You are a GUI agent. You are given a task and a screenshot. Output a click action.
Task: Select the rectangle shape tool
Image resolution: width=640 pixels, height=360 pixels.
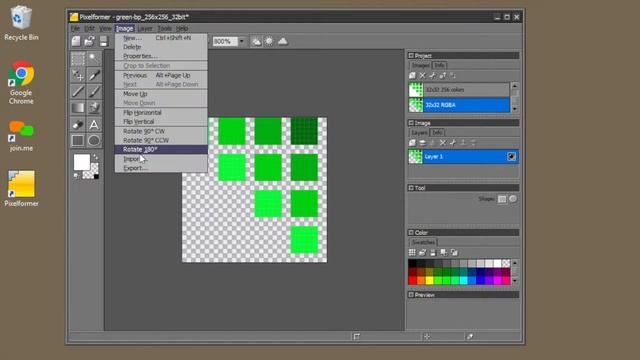pos(78,140)
